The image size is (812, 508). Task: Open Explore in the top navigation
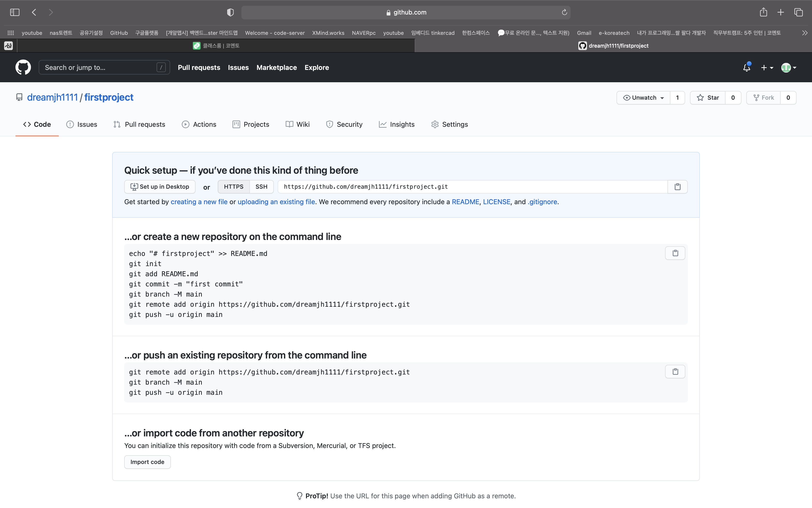(317, 67)
